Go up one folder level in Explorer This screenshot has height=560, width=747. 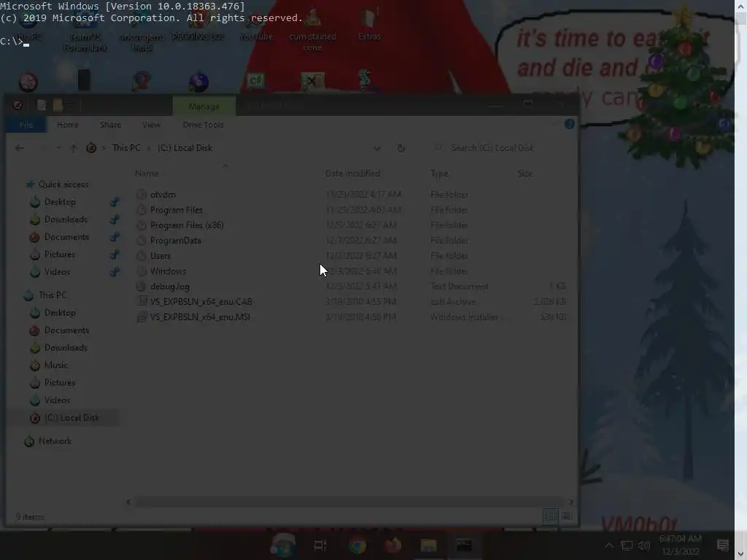point(74,148)
